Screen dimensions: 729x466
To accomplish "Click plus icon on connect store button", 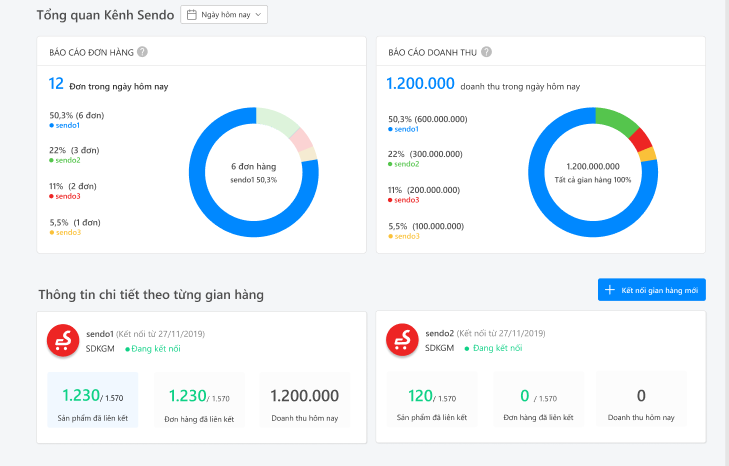I will point(609,290).
